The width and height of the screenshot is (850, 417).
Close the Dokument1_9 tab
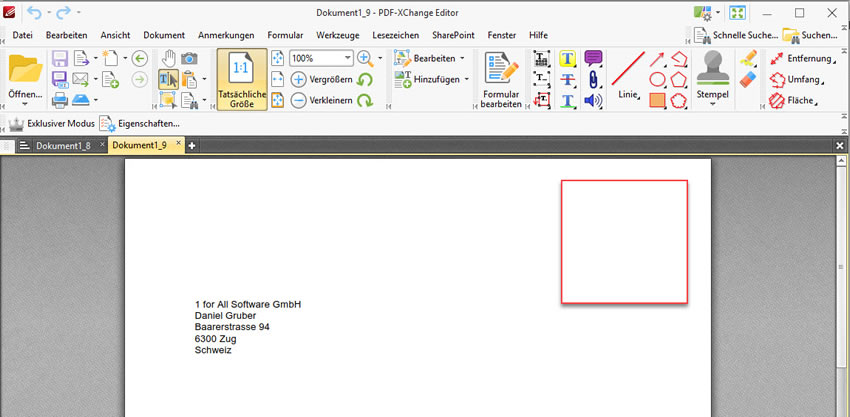coord(178,143)
